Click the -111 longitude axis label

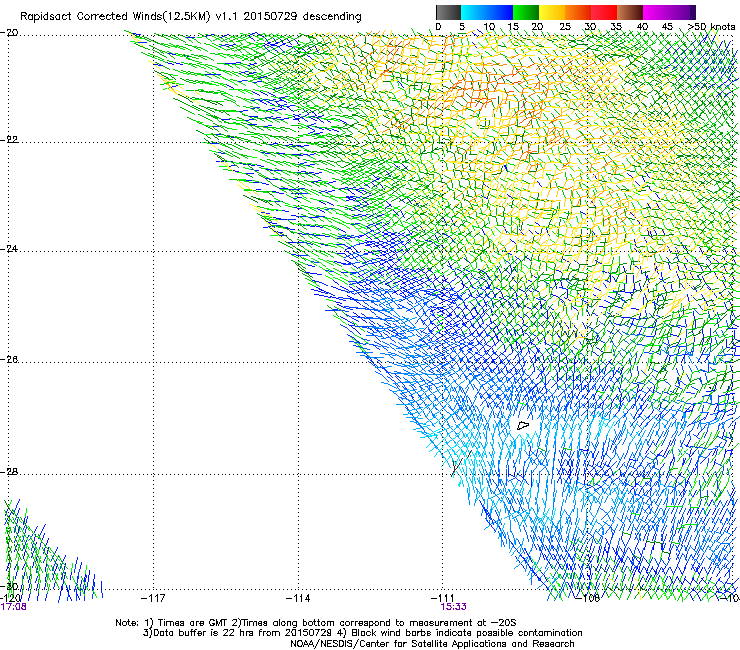point(443,598)
